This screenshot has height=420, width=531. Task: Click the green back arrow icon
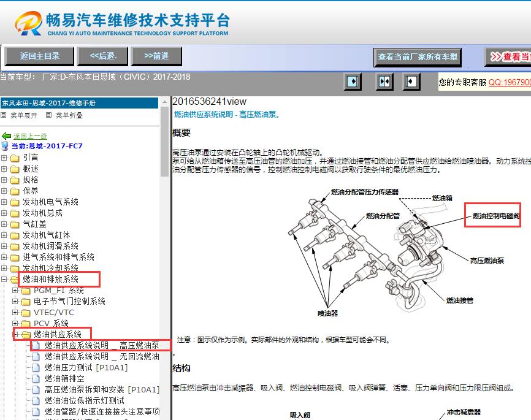[6, 136]
